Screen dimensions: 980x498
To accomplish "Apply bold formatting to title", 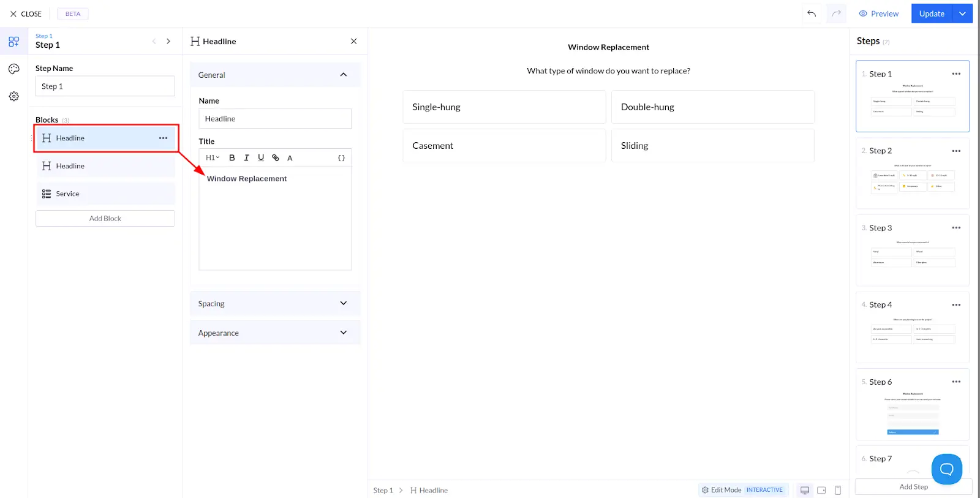I will [x=232, y=158].
